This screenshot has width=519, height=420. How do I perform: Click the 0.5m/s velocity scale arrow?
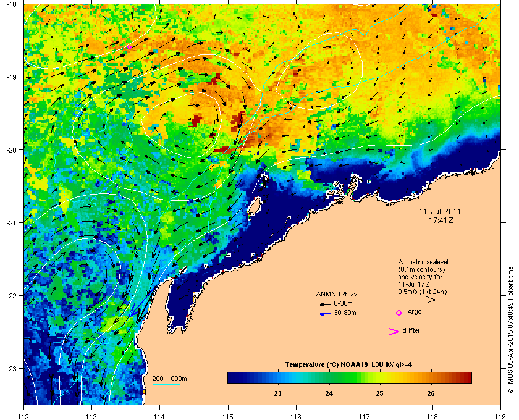click(421, 300)
